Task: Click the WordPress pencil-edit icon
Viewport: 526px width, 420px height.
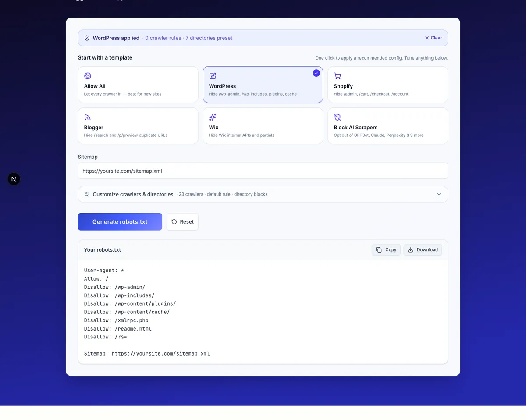Action: tap(213, 76)
